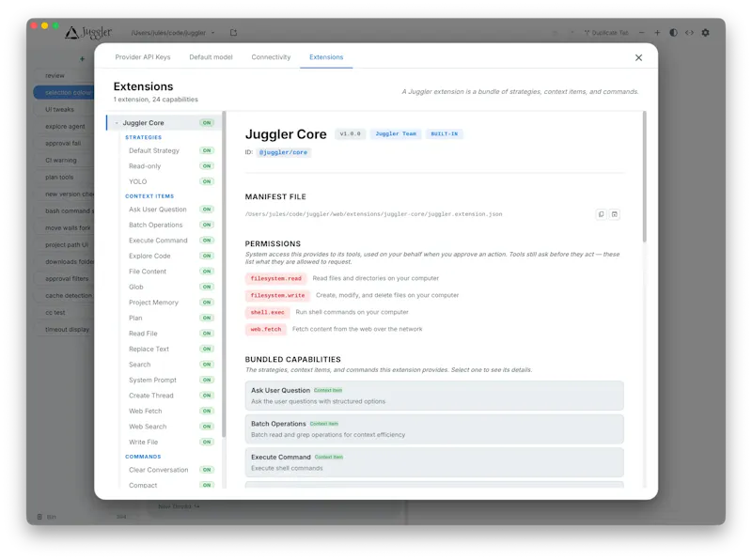This screenshot has height=560, width=752.
Task: Toggle Read-only strategy ON switch
Action: coord(207,166)
